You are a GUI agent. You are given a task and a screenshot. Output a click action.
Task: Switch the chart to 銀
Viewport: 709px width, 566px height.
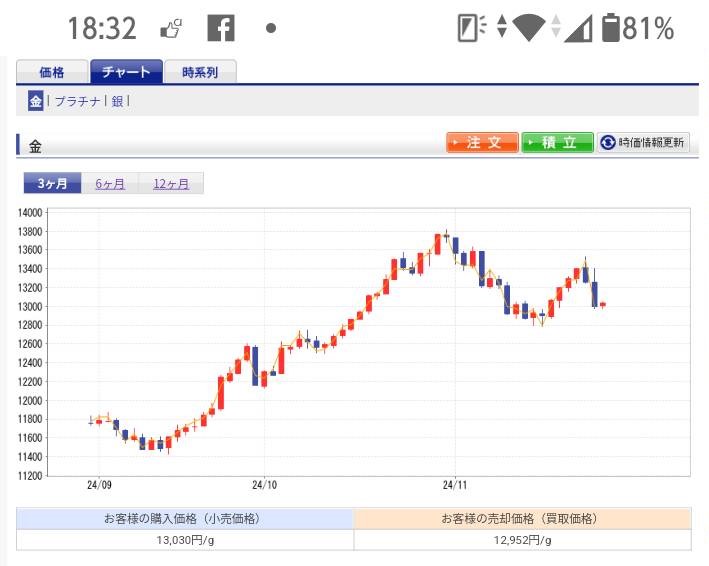click(x=117, y=101)
